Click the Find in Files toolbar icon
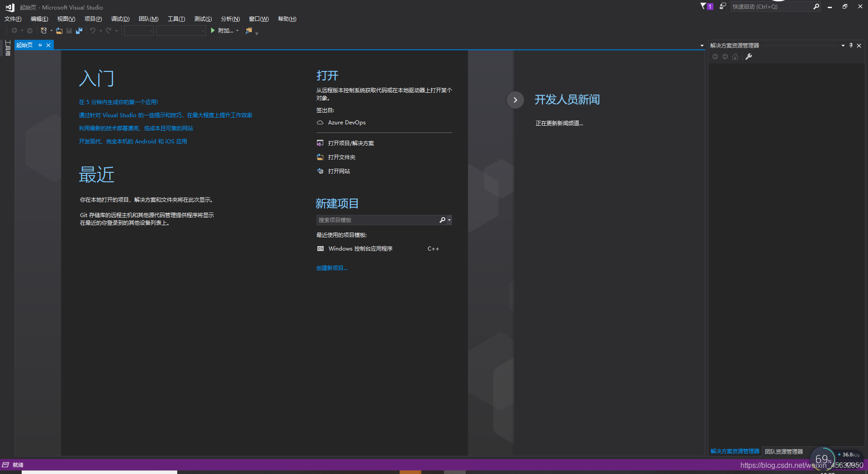 click(x=249, y=31)
